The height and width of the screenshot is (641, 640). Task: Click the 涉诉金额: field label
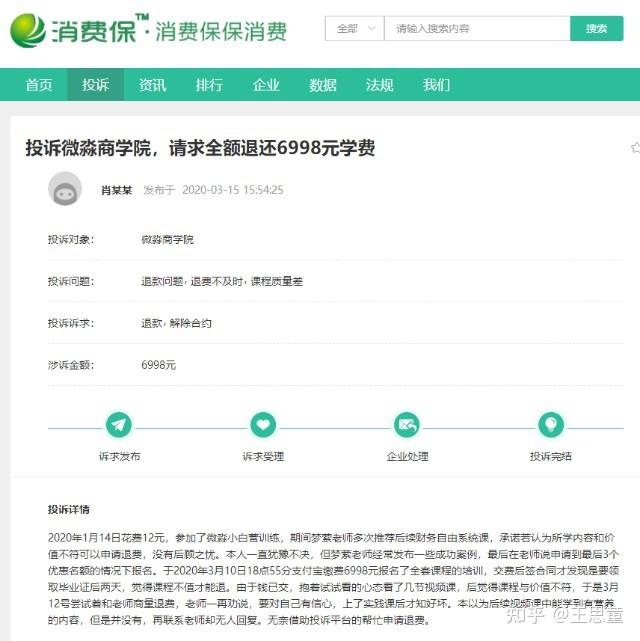tap(71, 365)
